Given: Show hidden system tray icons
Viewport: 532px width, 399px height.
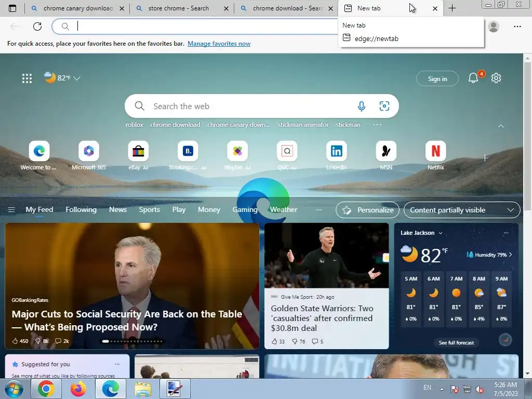Looking at the screenshot, I should click(442, 389).
